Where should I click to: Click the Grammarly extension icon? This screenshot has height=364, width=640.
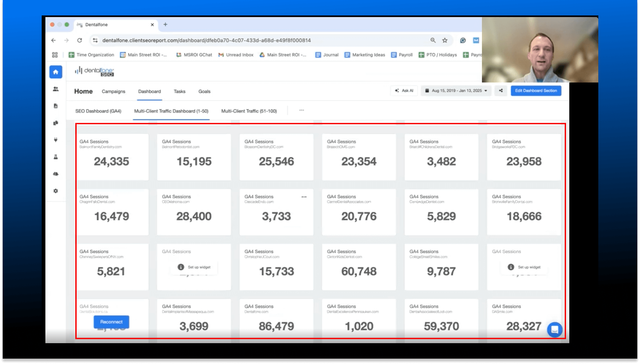click(463, 40)
